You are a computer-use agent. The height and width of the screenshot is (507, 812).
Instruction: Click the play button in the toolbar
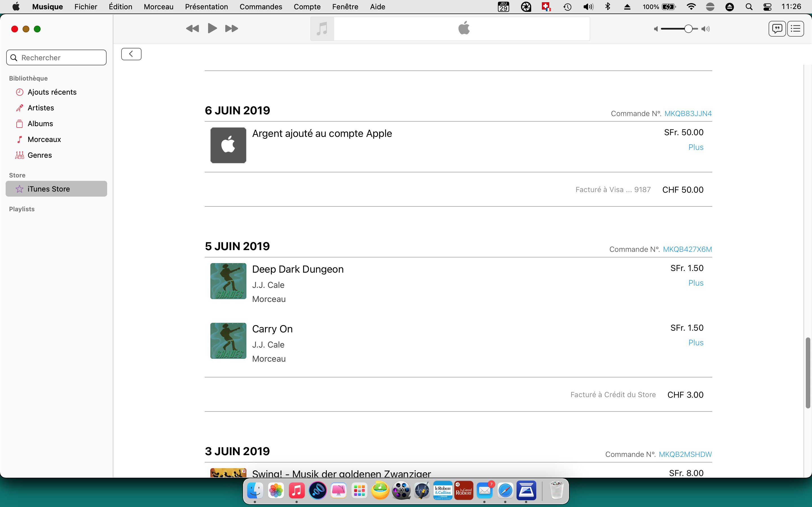pos(212,28)
